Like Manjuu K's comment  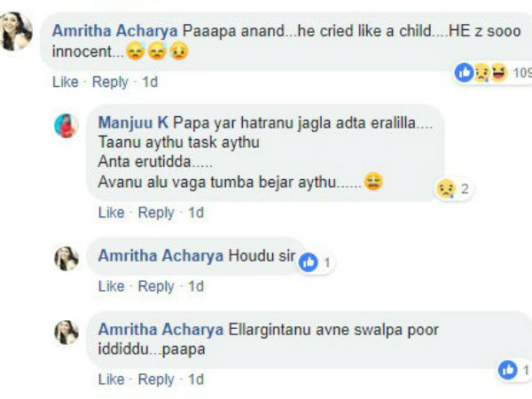(111, 212)
